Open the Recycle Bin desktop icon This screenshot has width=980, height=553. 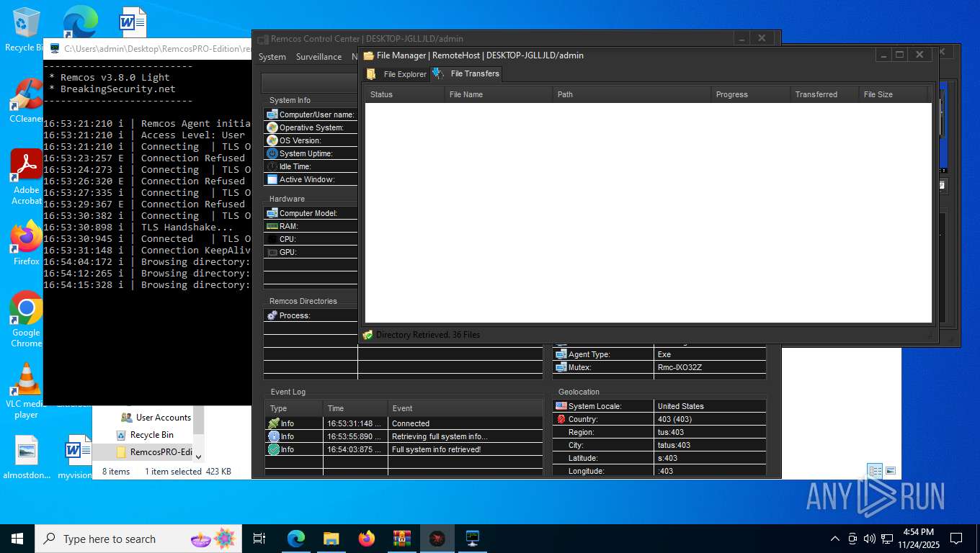click(x=26, y=30)
